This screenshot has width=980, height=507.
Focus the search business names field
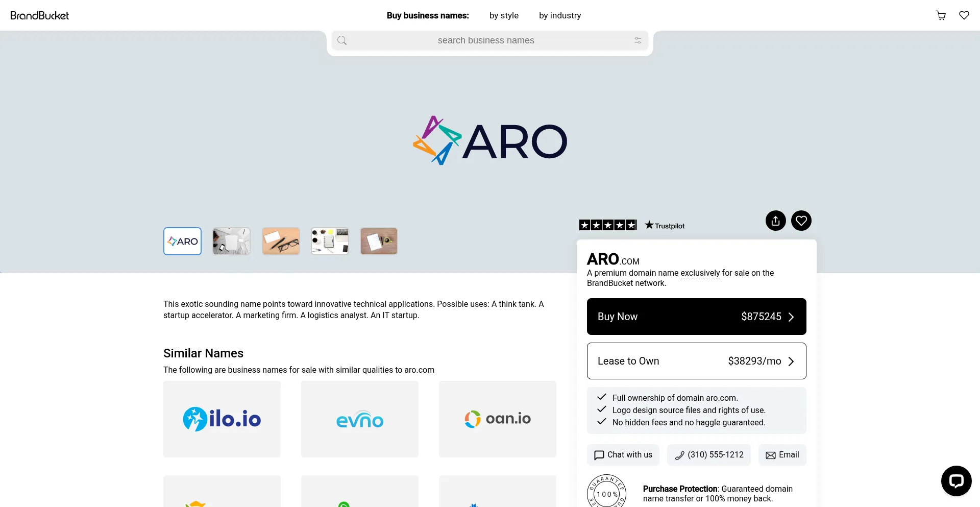click(485, 40)
